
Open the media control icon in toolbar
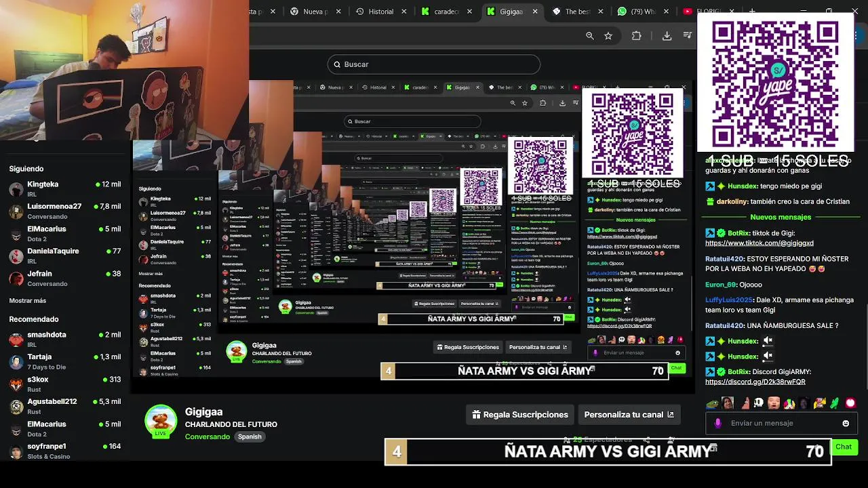coord(688,36)
